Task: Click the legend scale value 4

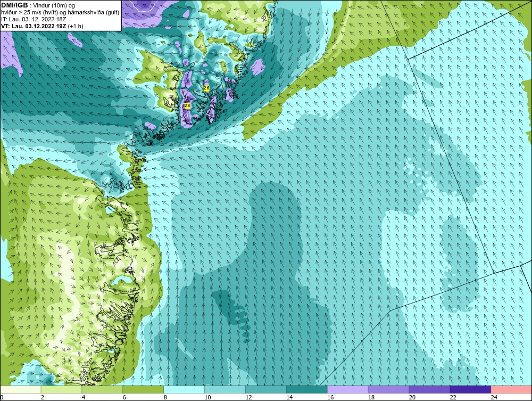Action: [x=84, y=397]
